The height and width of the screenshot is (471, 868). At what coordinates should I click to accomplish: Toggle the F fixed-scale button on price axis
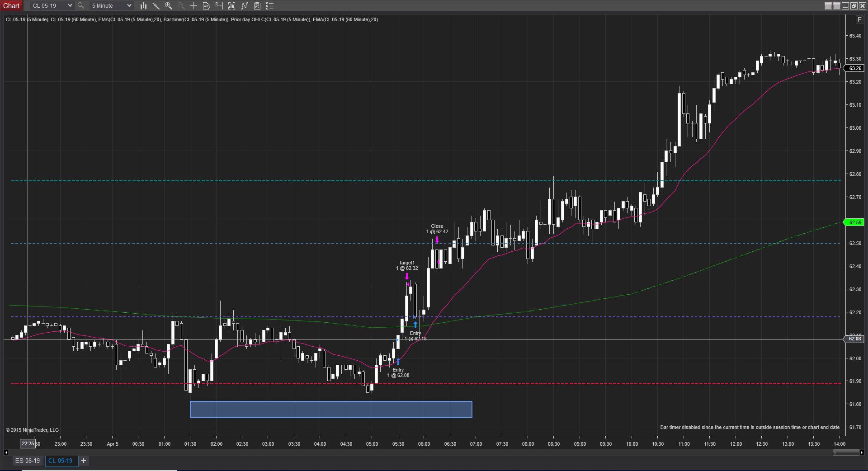(x=859, y=20)
